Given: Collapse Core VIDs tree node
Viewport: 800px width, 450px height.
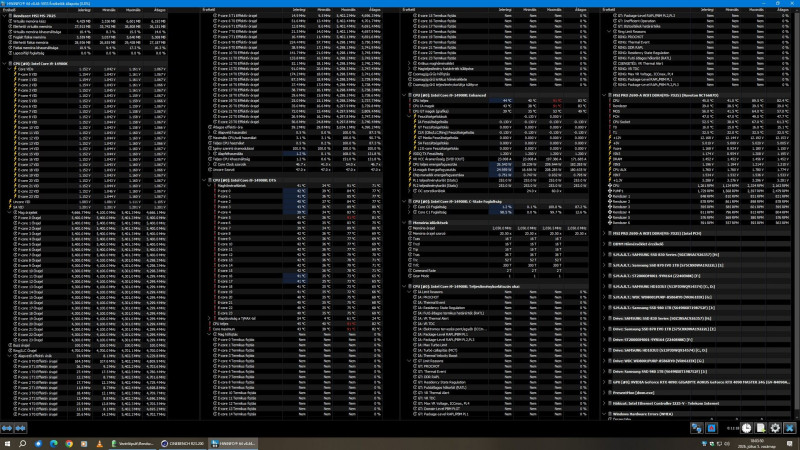Looking at the screenshot, I should pos(9,69).
